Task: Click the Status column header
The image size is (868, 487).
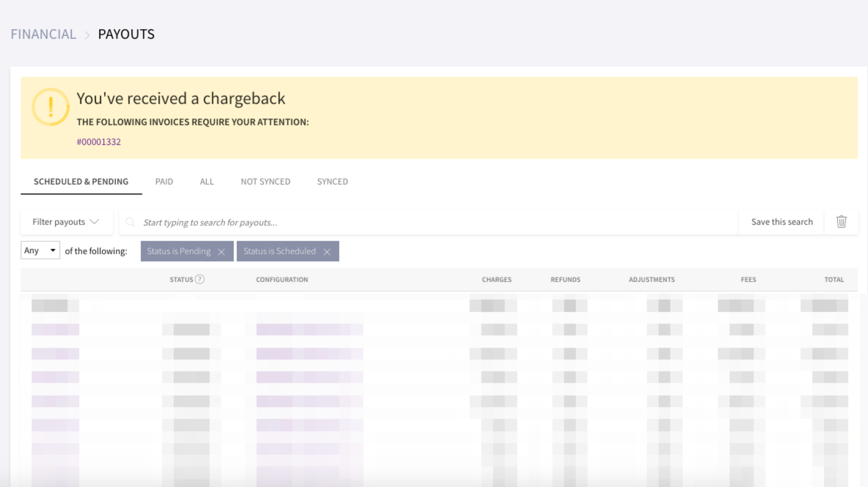Action: click(181, 279)
